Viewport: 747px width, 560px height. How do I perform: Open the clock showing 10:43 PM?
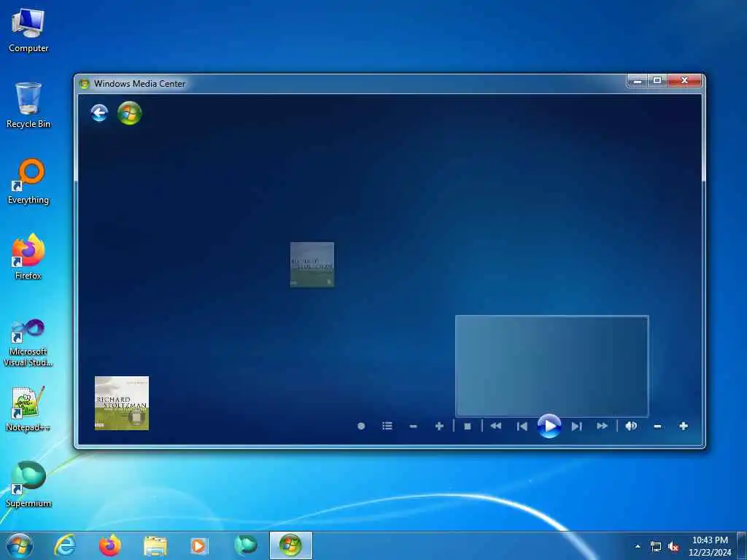[710, 546]
